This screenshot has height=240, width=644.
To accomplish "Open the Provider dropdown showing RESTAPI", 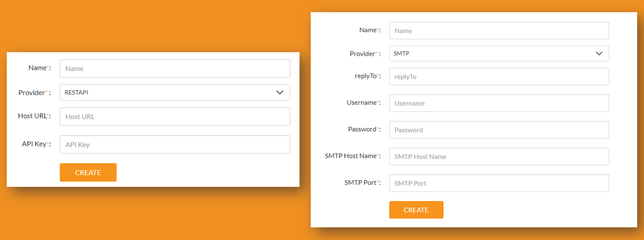I will coord(174,92).
